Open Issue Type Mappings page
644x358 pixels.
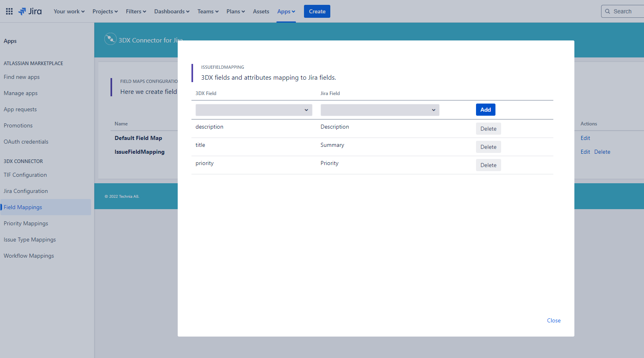pos(30,239)
